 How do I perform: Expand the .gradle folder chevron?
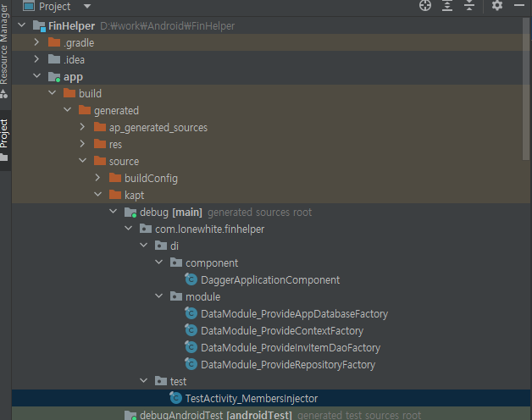[36, 42]
